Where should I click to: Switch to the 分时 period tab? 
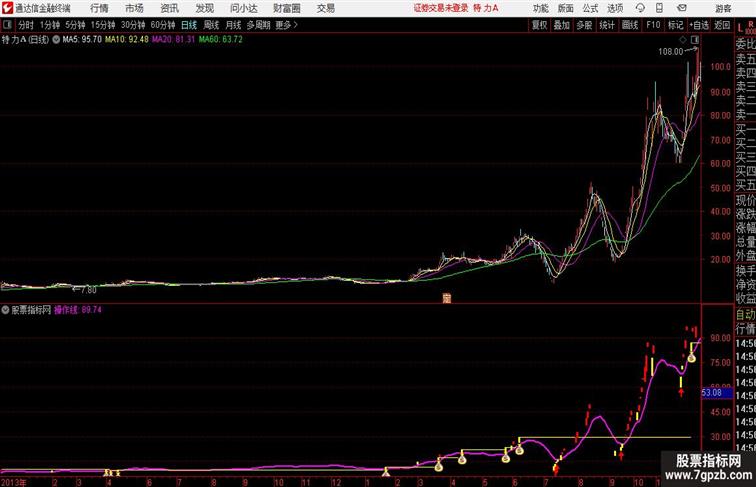click(26, 25)
